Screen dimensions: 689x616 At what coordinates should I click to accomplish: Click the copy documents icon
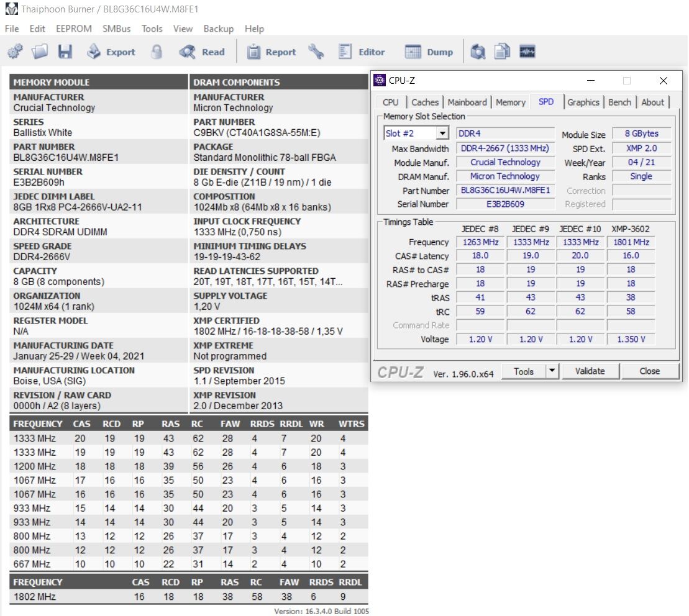[502, 52]
